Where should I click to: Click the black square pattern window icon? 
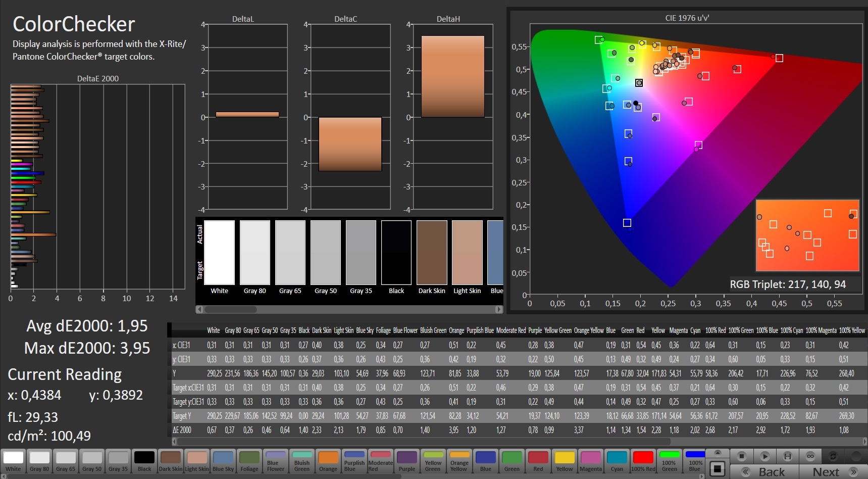tap(717, 468)
